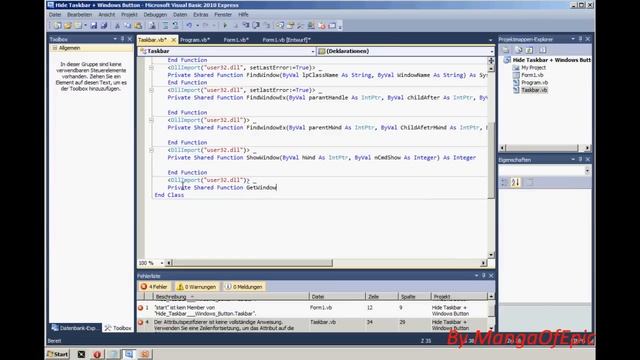Select Form1.vb in Projektmappen-Explorer
640x360 pixels.
pyautogui.click(x=532, y=75)
